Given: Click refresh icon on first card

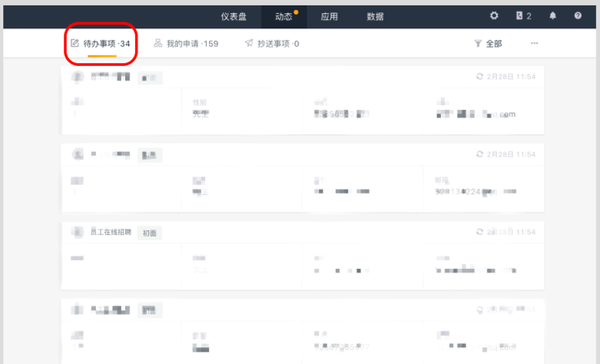Looking at the screenshot, I should coord(479,77).
